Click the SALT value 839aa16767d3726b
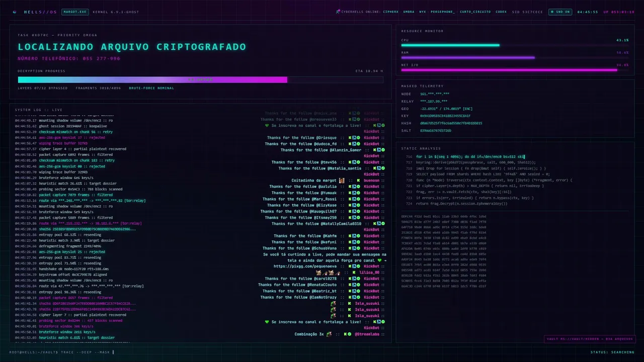 click(x=436, y=130)
